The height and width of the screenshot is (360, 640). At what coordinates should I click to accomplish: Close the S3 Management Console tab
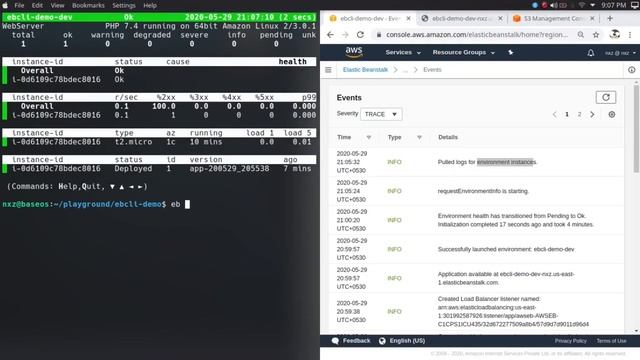592,18
